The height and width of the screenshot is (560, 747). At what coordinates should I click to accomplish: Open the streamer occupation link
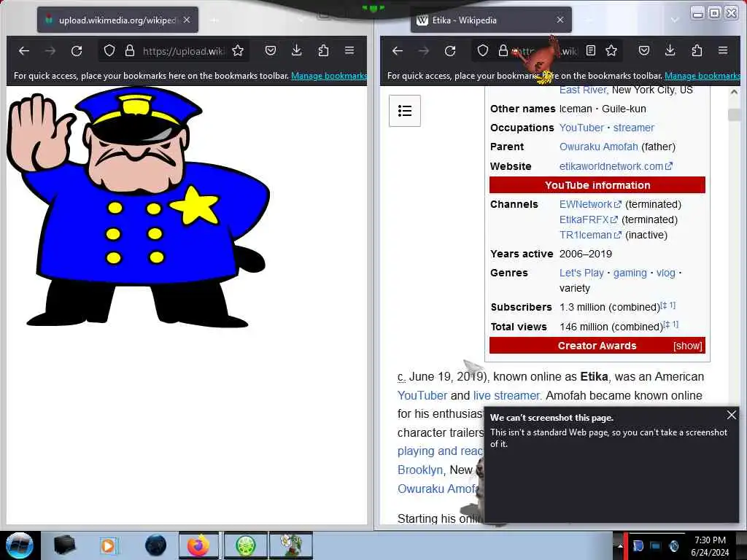tap(634, 128)
